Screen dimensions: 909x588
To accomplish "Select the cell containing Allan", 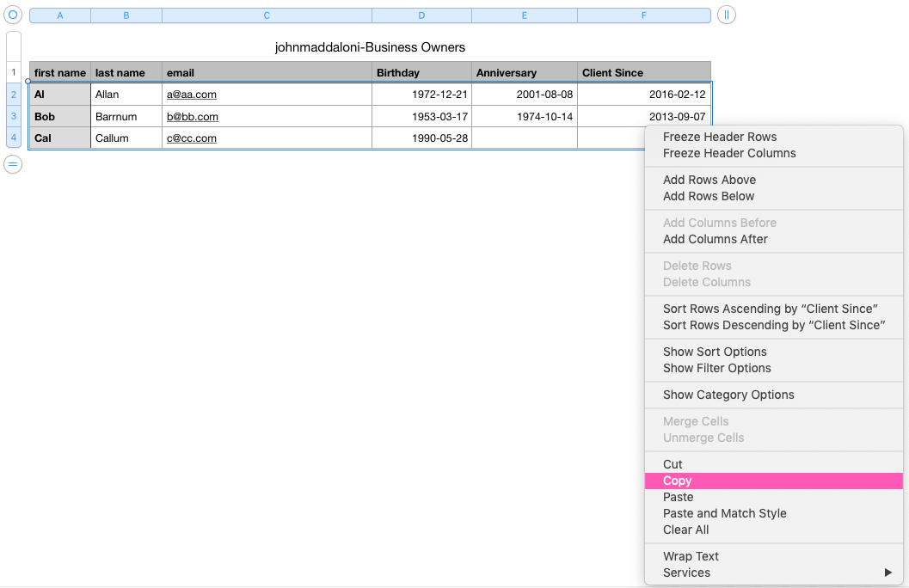I will click(126, 95).
